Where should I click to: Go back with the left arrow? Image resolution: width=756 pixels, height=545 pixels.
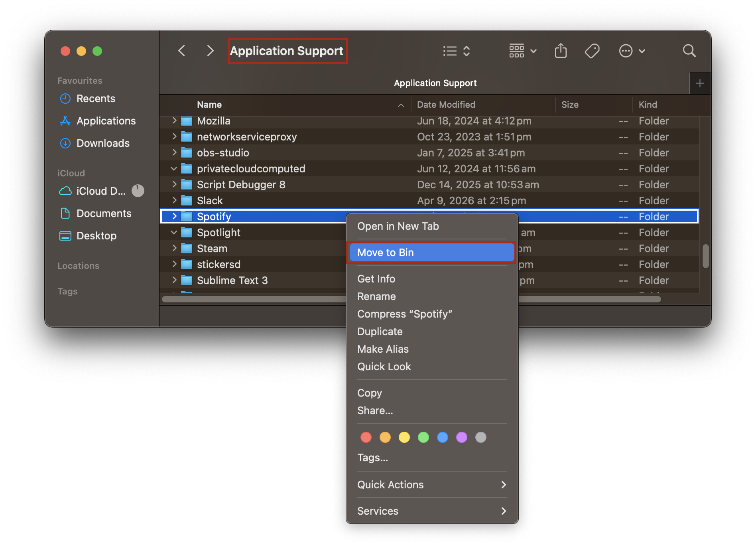coord(182,51)
